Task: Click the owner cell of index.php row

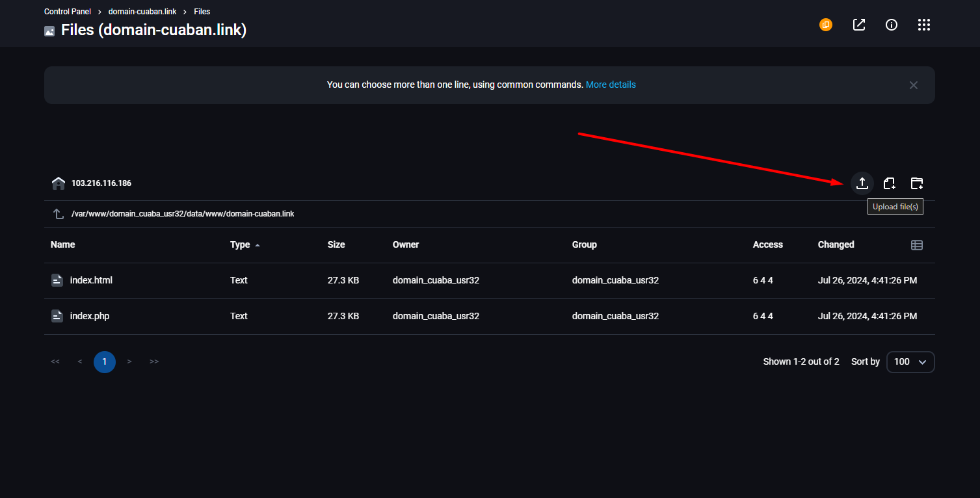Action: (436, 316)
